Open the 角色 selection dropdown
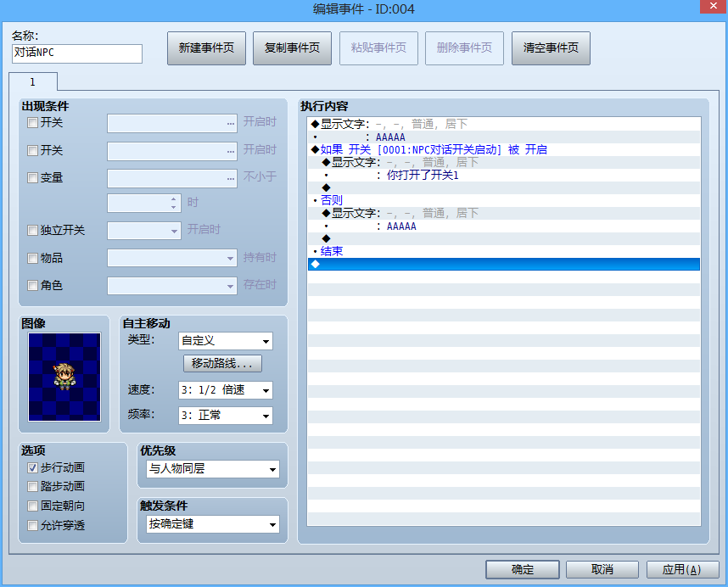The width and height of the screenshot is (728, 587). click(172, 286)
